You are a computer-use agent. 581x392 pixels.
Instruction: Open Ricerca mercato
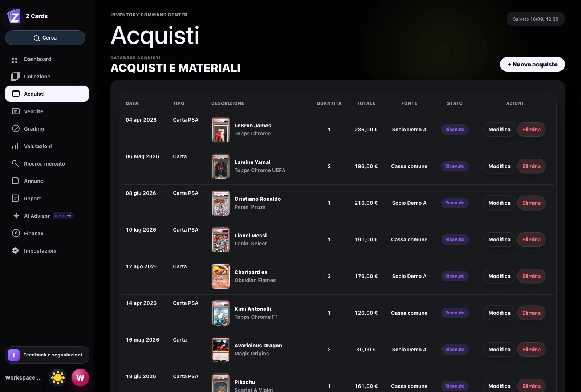(47, 164)
